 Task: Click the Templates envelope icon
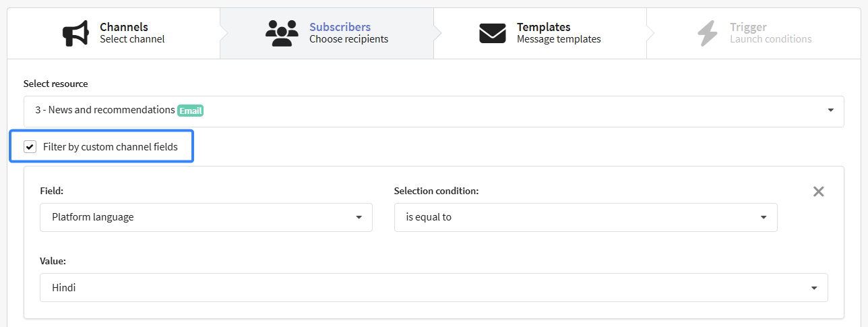[x=493, y=33]
